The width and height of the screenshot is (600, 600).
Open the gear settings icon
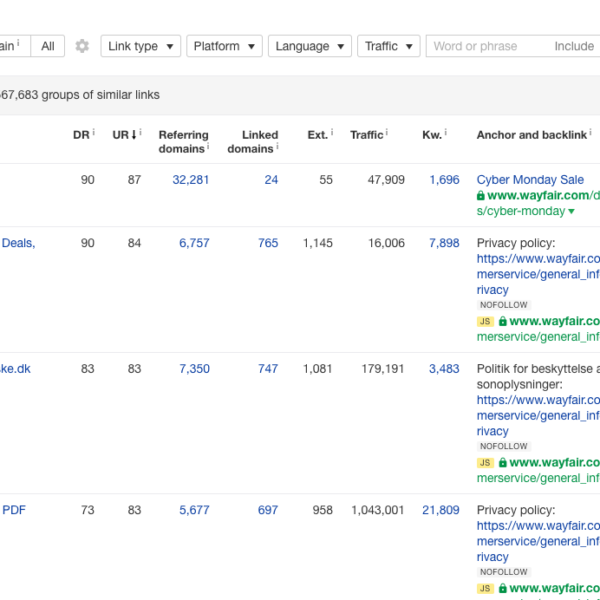82,46
